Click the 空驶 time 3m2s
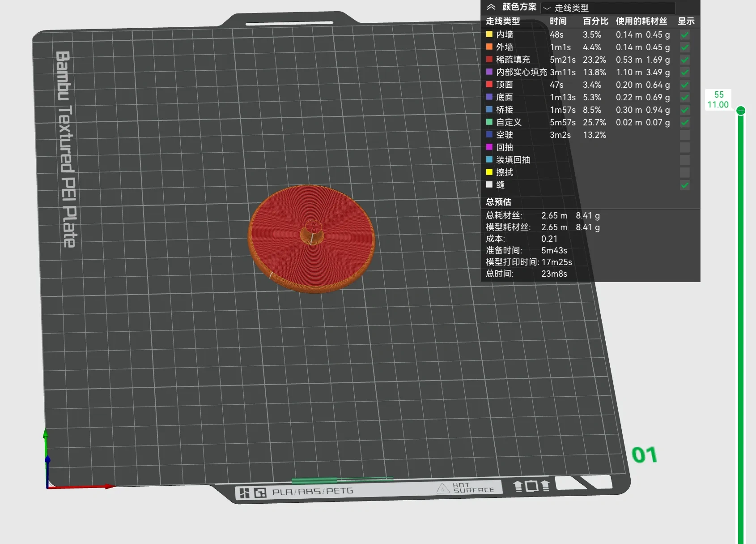This screenshot has height=544, width=756. [560, 135]
